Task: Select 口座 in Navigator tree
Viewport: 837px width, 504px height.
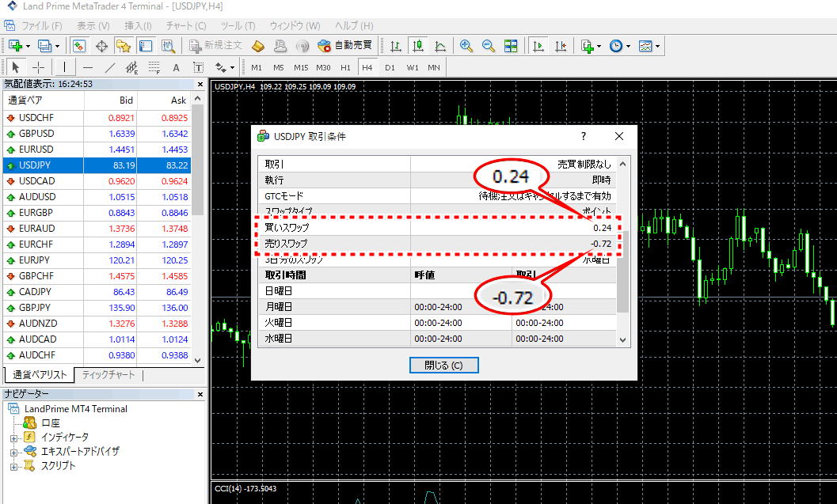Action: pyautogui.click(x=51, y=423)
